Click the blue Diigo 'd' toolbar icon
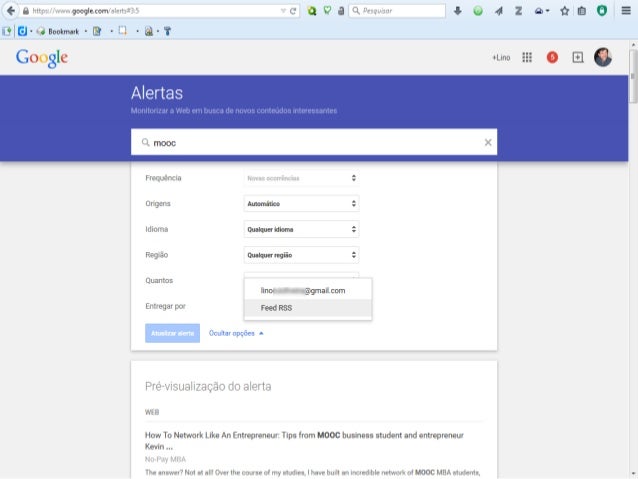Viewport: 638px width, 479px height. tap(22, 31)
